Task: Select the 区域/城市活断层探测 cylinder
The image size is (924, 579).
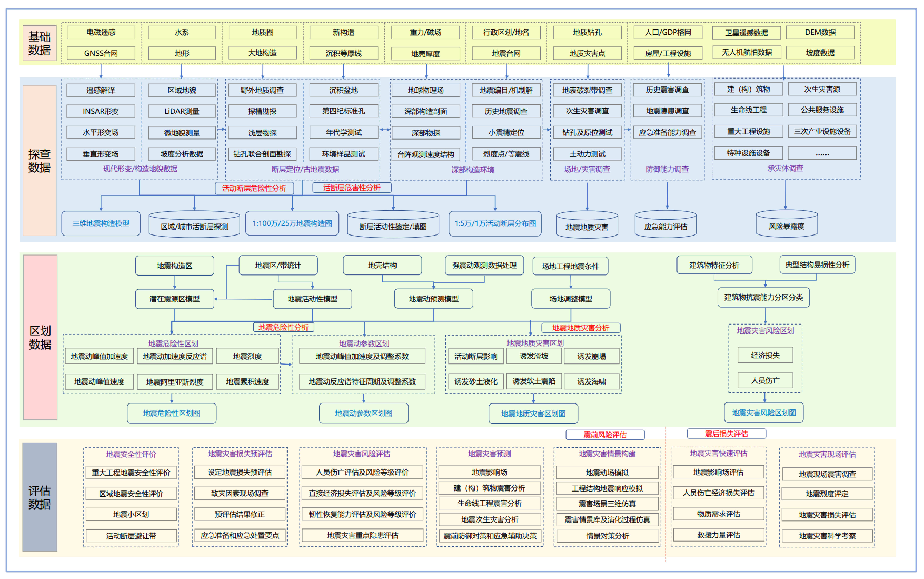Action: click(x=194, y=224)
